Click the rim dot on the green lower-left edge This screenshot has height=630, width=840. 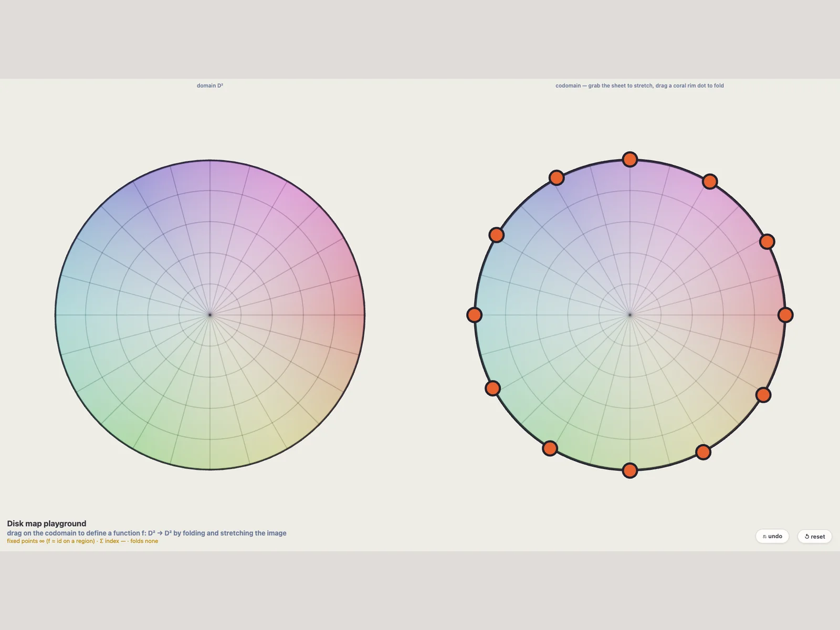(x=492, y=388)
